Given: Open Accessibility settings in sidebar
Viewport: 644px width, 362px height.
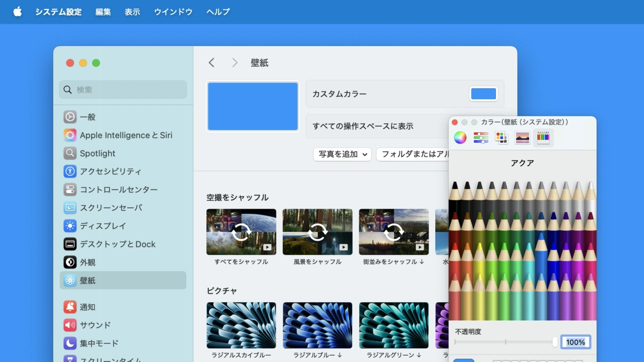Looking at the screenshot, I should [110, 171].
